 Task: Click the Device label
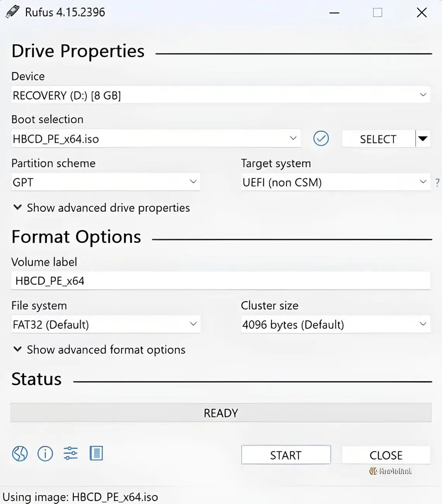click(x=28, y=76)
